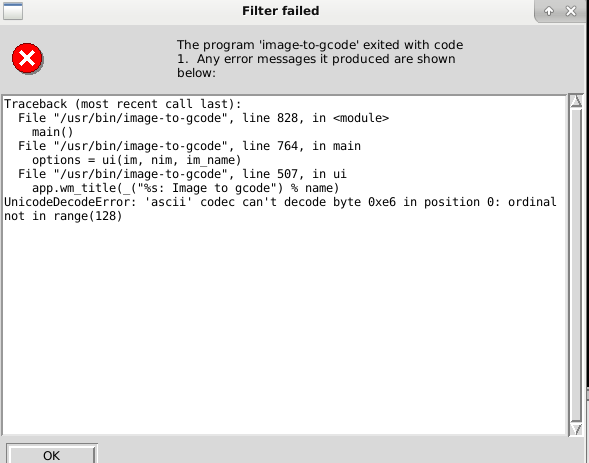Screen dimensions: 589x463
Task: Click the 'Filter failed' title bar text
Action: point(281,11)
